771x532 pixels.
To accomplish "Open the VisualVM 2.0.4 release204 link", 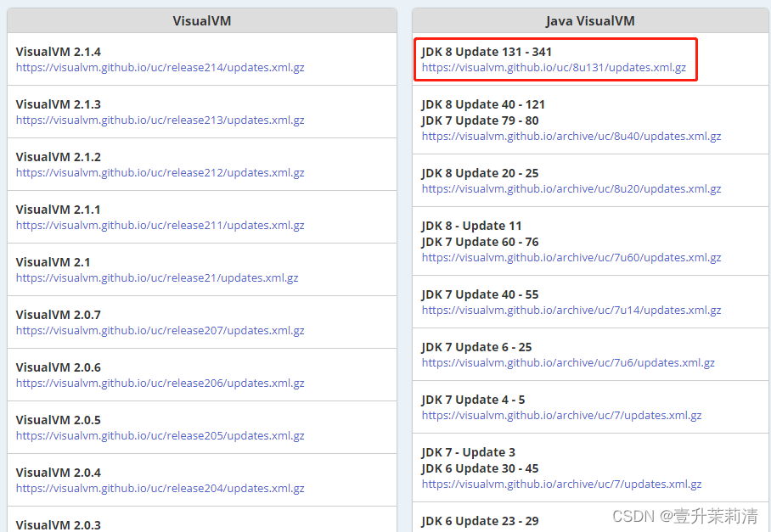I will (x=160, y=488).
